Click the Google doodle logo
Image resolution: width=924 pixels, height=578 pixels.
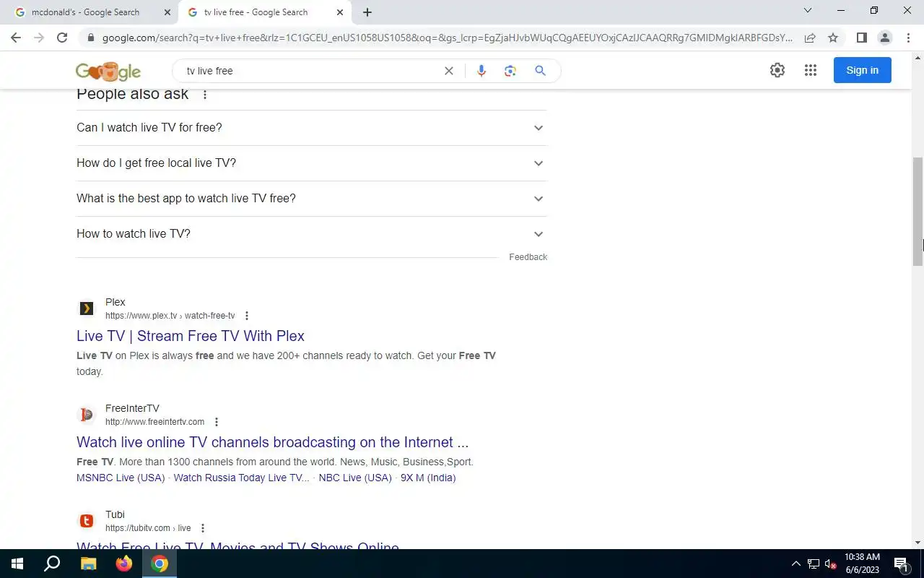(x=108, y=71)
